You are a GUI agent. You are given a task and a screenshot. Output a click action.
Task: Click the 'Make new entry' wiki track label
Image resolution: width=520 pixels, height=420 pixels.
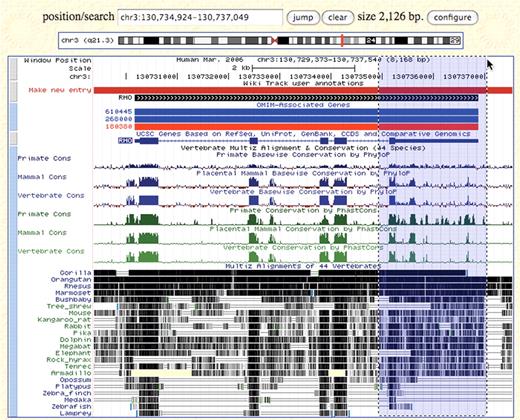[60, 90]
